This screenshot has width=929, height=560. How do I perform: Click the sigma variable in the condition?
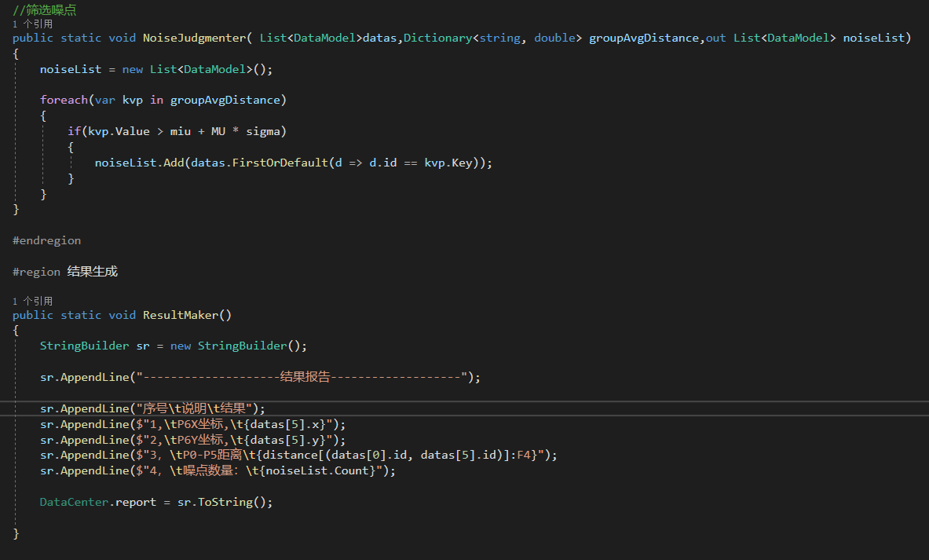[263, 131]
